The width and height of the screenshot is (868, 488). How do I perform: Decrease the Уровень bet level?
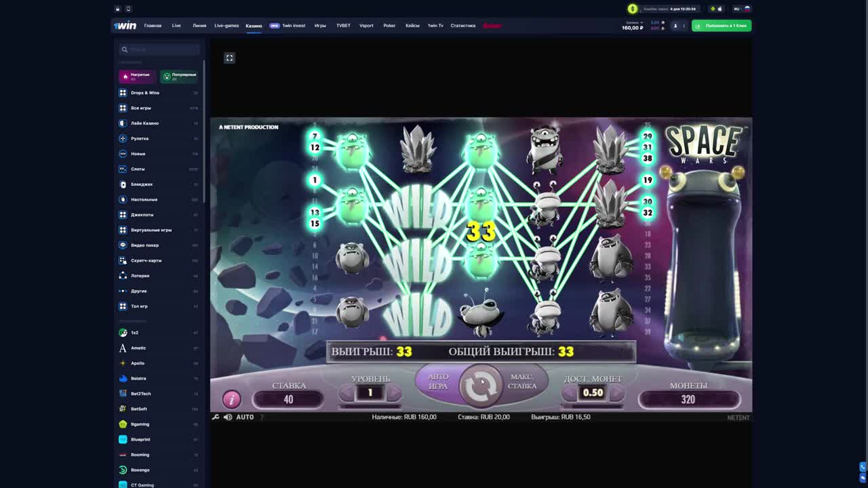(x=347, y=393)
